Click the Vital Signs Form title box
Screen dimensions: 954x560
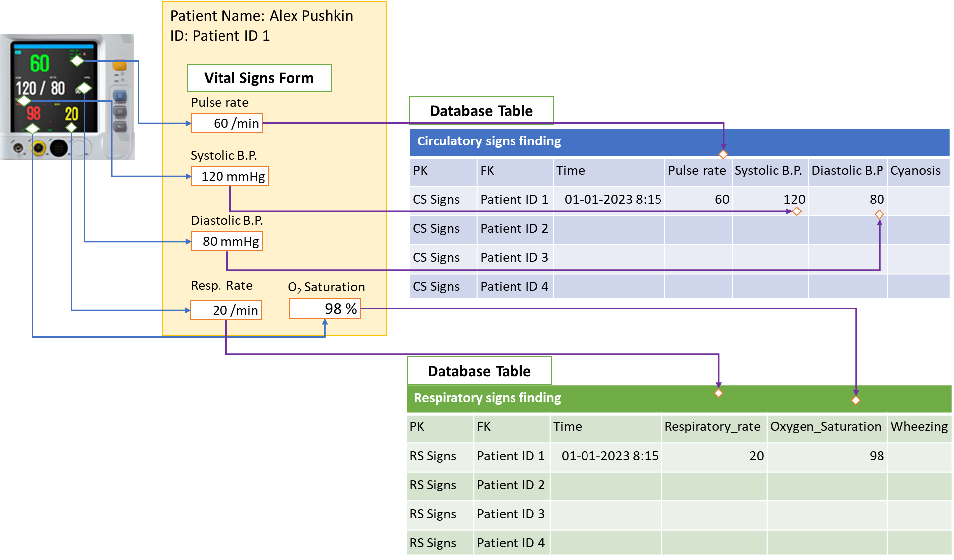[x=259, y=78]
